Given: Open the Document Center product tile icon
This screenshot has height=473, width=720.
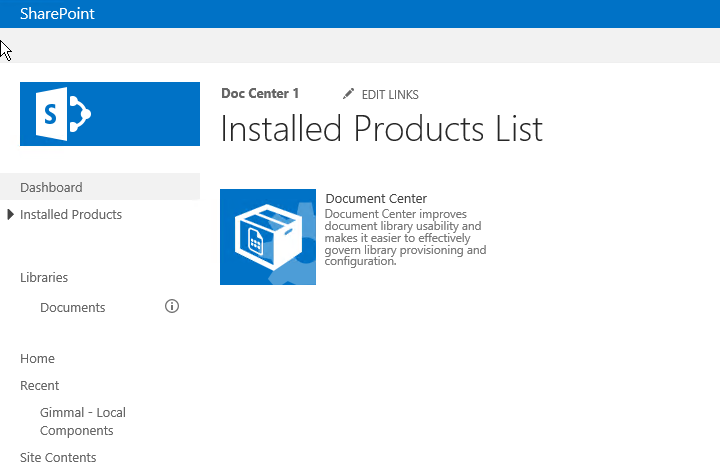Looking at the screenshot, I should [267, 237].
